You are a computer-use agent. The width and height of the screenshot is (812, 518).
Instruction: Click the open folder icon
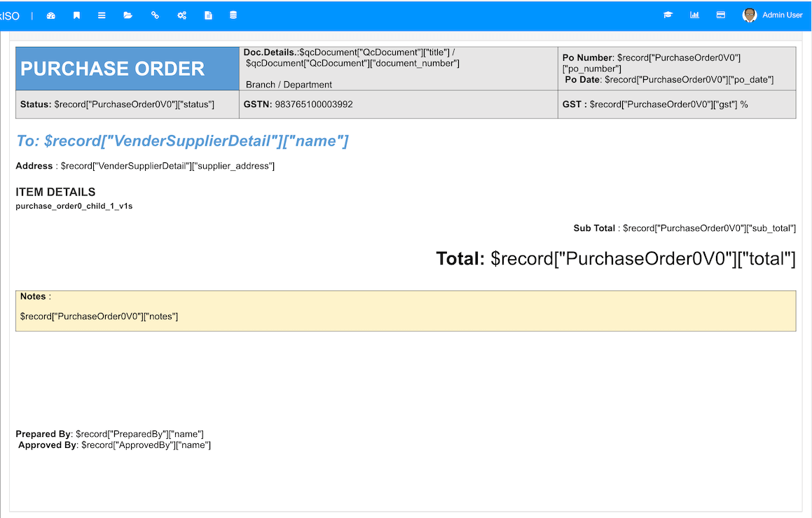(128, 15)
